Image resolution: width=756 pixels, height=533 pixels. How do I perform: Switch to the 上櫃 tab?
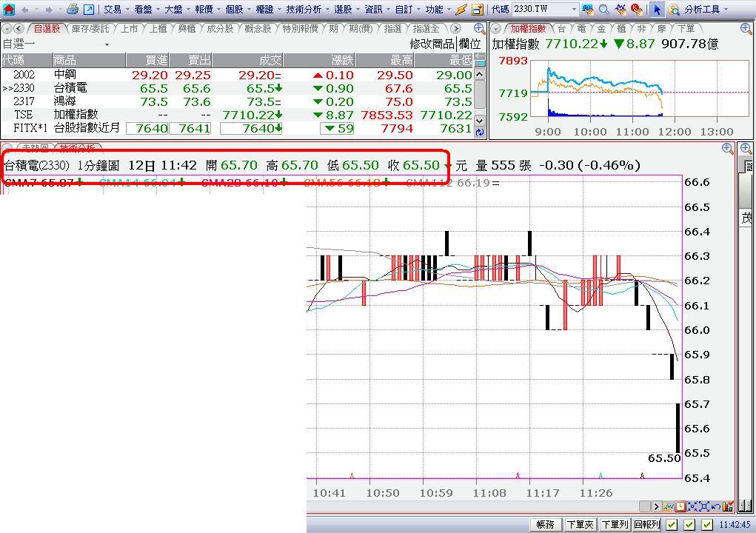tap(158, 28)
